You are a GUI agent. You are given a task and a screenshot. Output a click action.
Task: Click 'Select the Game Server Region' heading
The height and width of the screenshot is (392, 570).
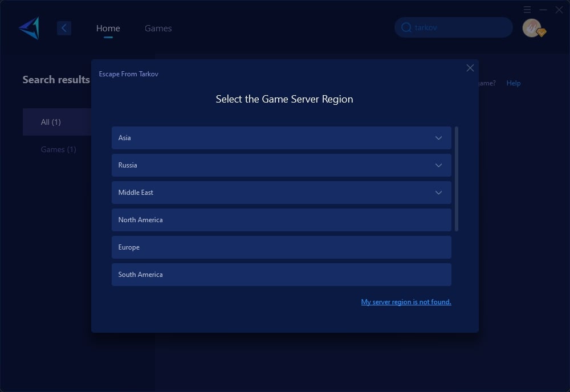click(x=284, y=99)
